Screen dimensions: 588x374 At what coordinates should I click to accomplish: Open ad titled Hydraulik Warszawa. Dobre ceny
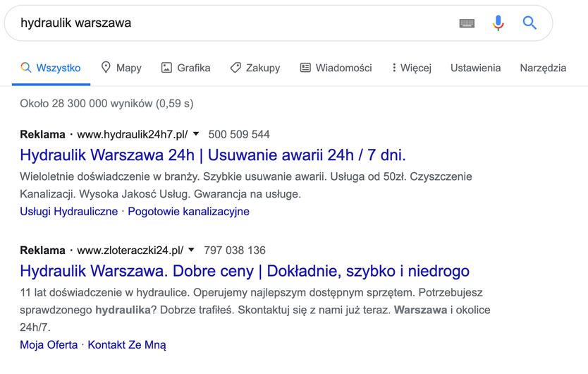pos(245,271)
